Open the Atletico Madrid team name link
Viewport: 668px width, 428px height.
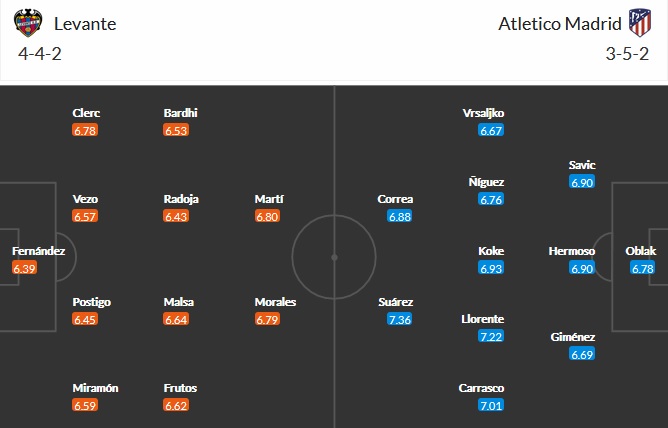point(559,24)
